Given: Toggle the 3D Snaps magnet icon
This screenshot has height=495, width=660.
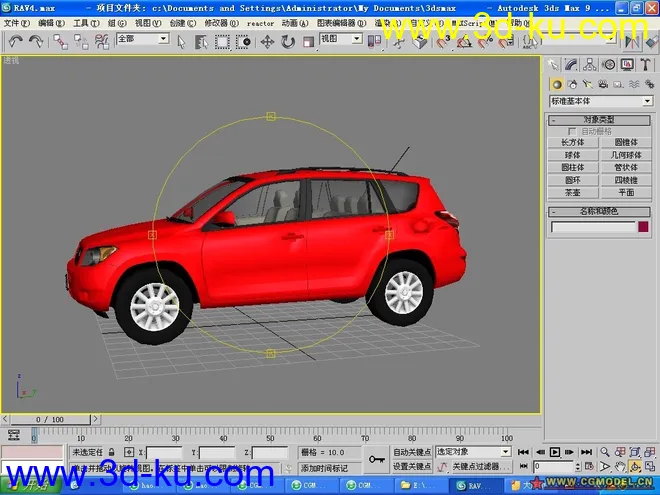Looking at the screenshot, I should pos(442,42).
